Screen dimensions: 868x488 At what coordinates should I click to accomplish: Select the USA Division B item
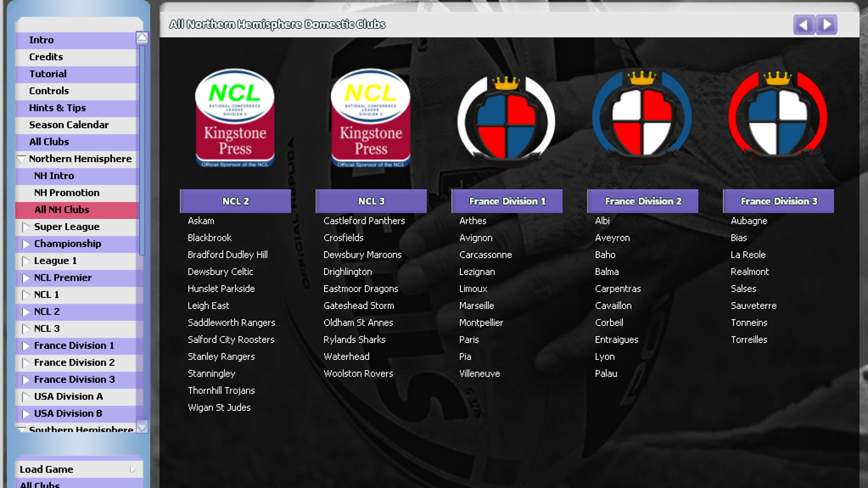(75, 413)
